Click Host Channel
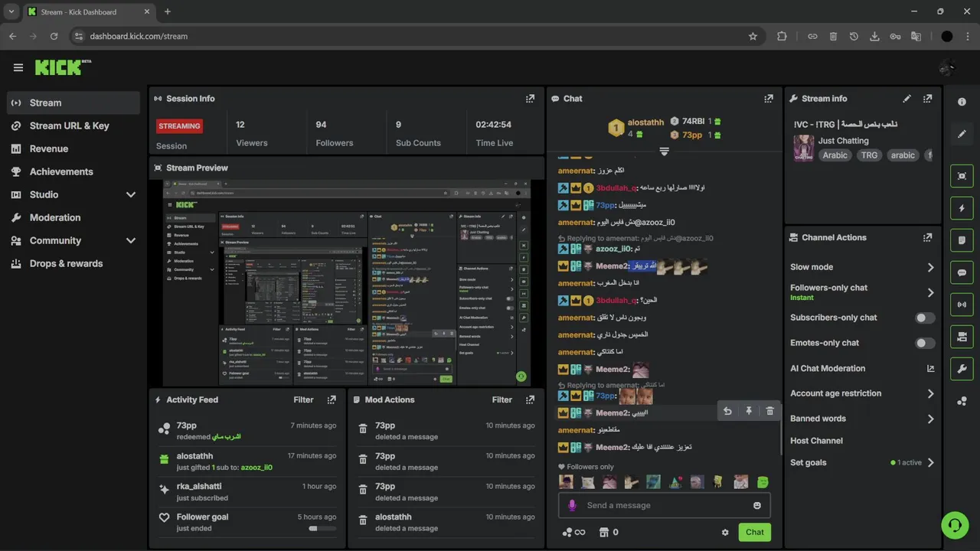Screen dimensions: 980x551 click(x=816, y=441)
